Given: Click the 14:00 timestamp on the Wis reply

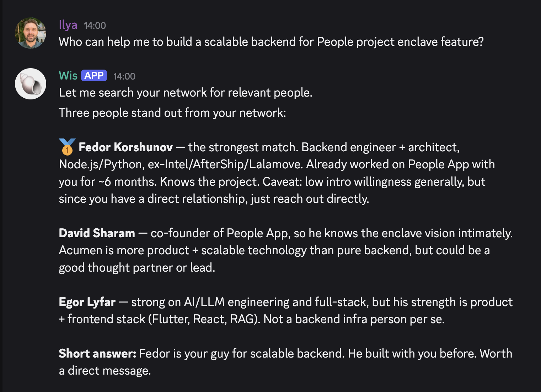Looking at the screenshot, I should coord(124,76).
